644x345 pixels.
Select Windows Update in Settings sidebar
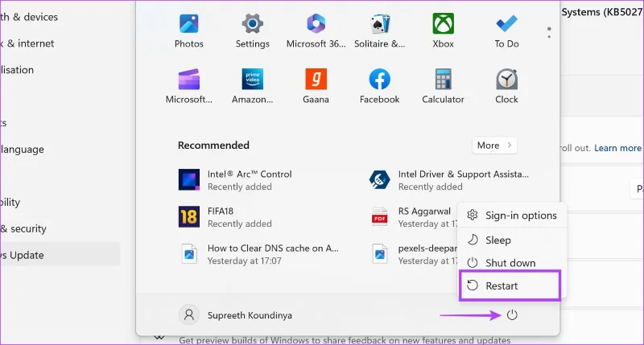click(60, 255)
